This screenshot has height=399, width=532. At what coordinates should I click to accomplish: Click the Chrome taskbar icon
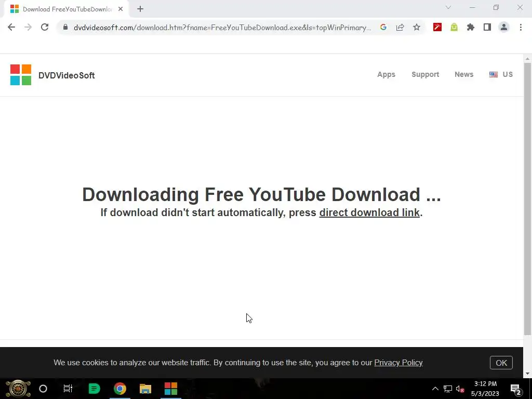120,389
